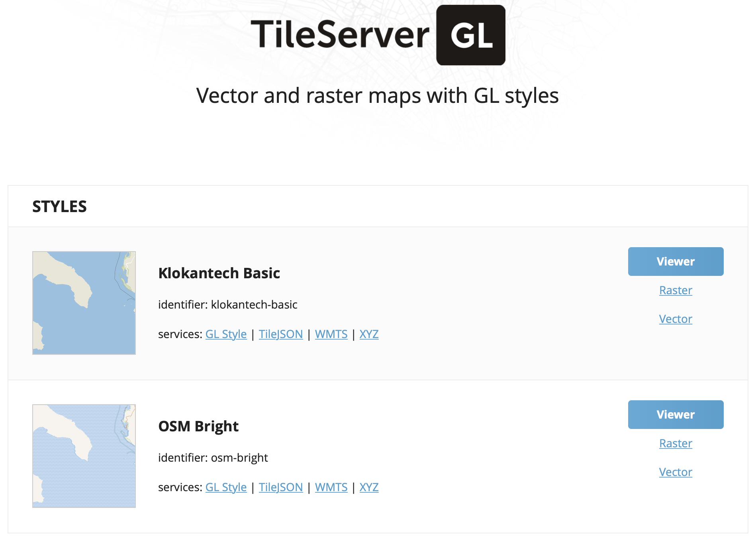This screenshot has height=539, width=756.
Task: Open Vector viewer link for Klokantech Basic
Action: tap(676, 319)
